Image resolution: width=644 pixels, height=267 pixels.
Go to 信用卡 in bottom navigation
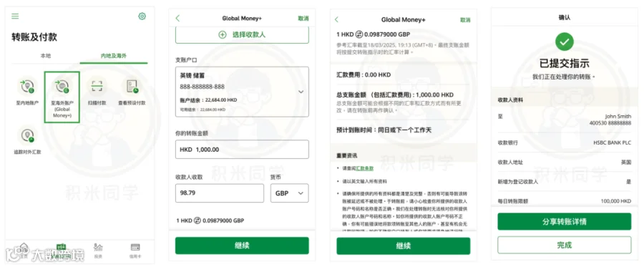point(135,251)
